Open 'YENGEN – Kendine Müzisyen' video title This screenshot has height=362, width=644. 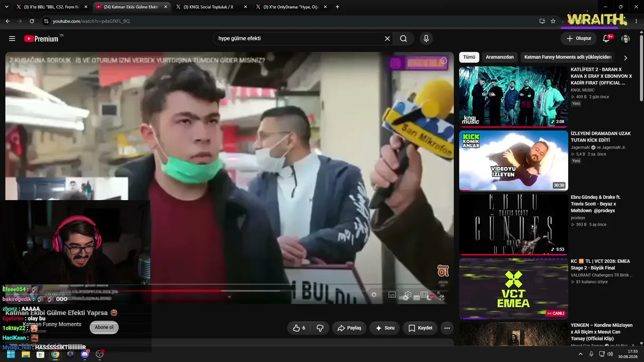coord(601,331)
